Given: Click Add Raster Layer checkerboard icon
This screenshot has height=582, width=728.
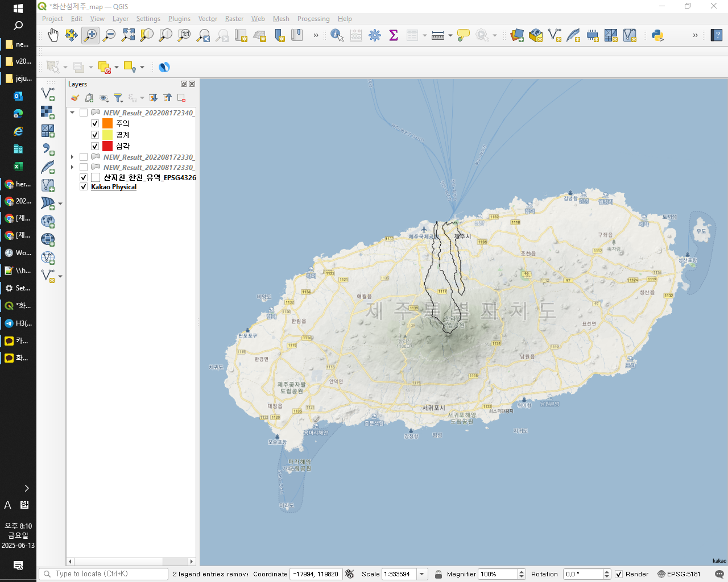Looking at the screenshot, I should click(x=48, y=112).
